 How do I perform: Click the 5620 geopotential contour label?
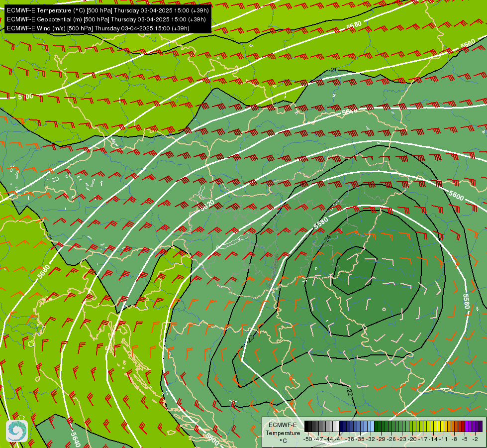[x=207, y=206]
